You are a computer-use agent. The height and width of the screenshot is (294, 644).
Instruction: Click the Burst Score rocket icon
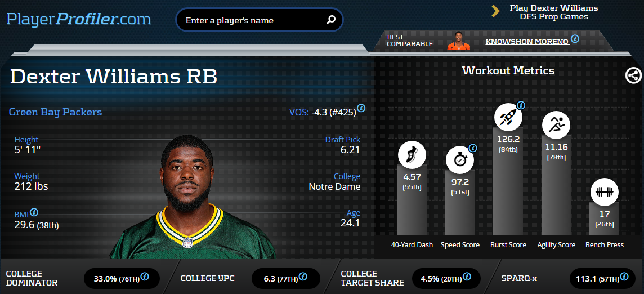coord(508,117)
